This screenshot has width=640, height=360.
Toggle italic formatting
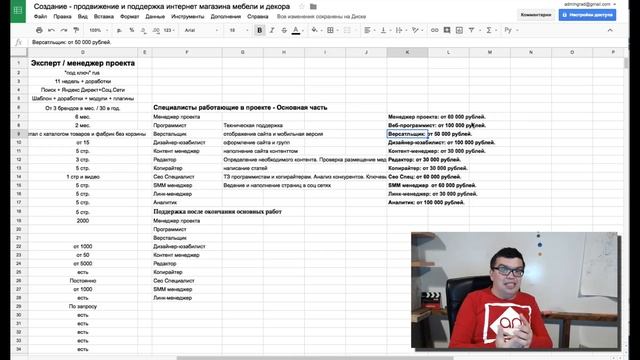pos(272,30)
